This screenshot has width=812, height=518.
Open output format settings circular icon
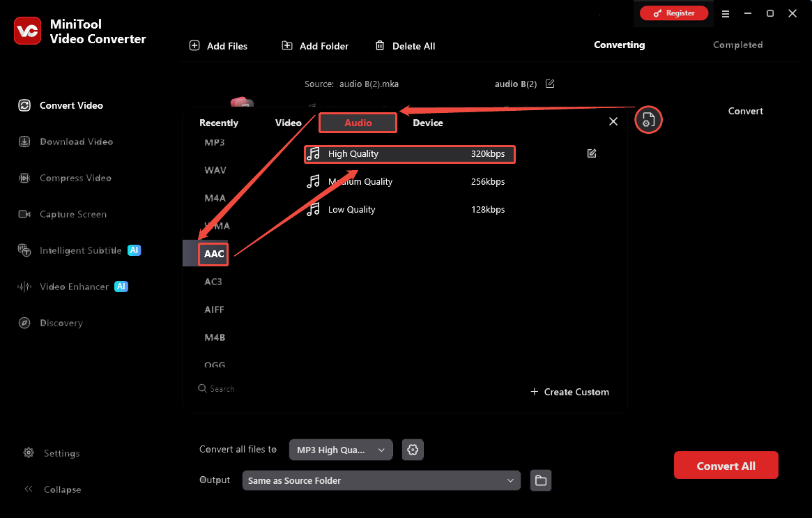(648, 120)
